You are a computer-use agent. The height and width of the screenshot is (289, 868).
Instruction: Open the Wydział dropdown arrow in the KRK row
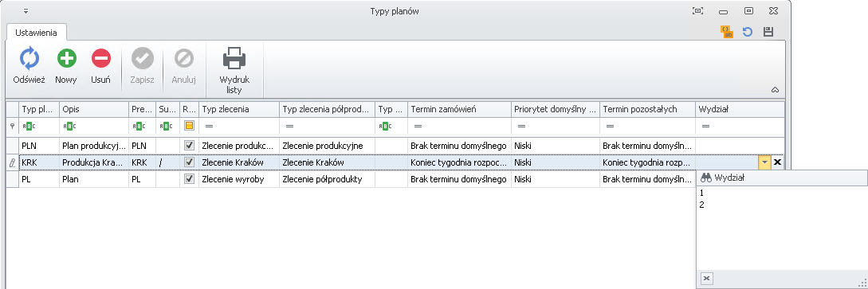pyautogui.click(x=764, y=162)
